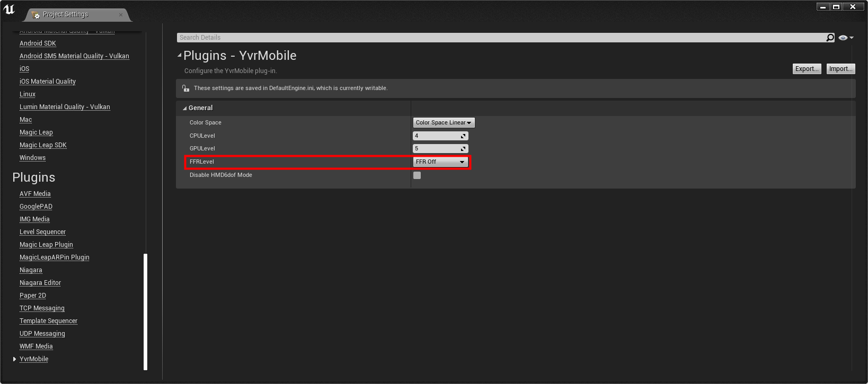The image size is (868, 384).
Task: Collapse the General section
Action: click(185, 108)
